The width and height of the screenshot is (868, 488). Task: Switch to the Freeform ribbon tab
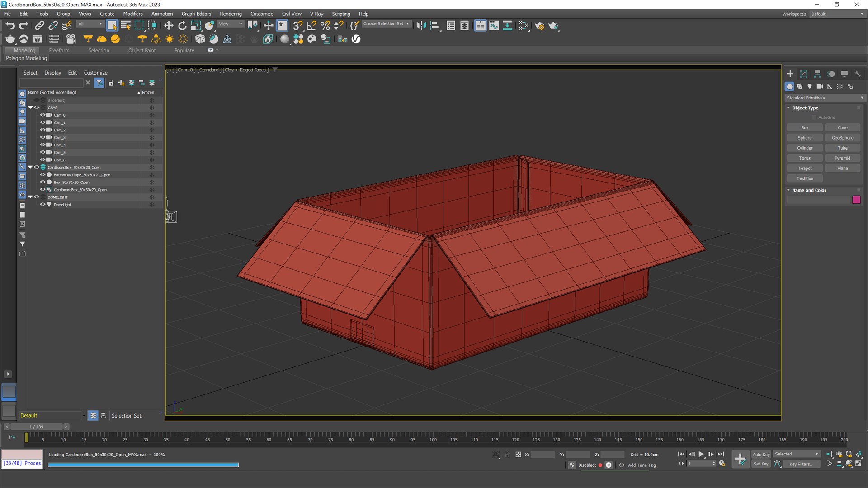pos(59,51)
